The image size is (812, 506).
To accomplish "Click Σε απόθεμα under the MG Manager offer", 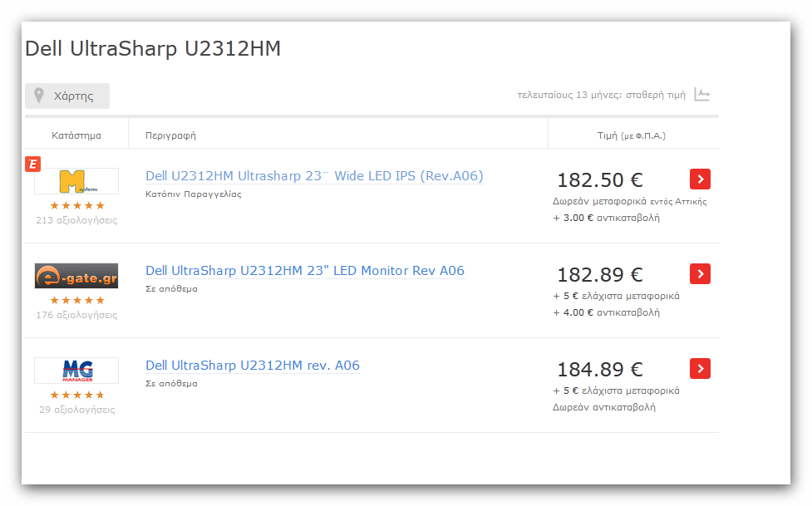I will [x=171, y=384].
